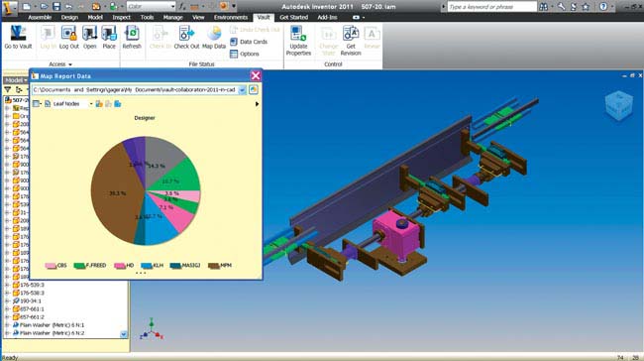Screen dimensions: 644x361
Task: Open the Map Data pie chart tool
Action: click(x=214, y=38)
